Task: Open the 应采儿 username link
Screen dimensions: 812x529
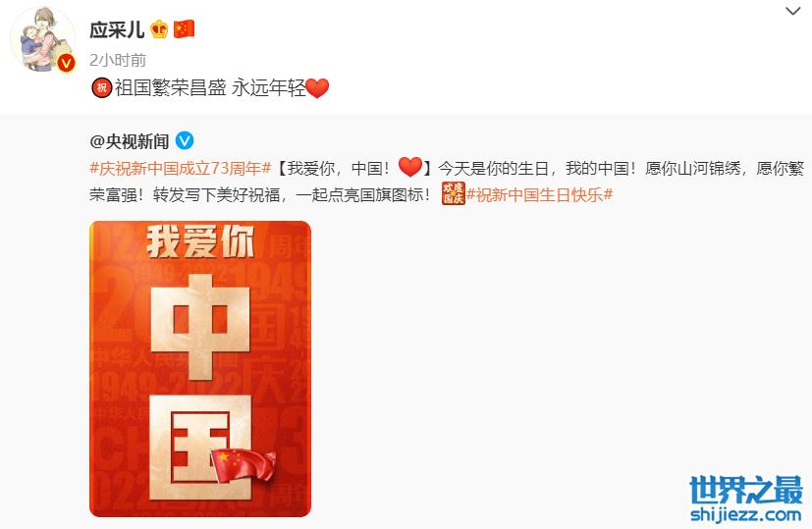Action: click(x=117, y=29)
